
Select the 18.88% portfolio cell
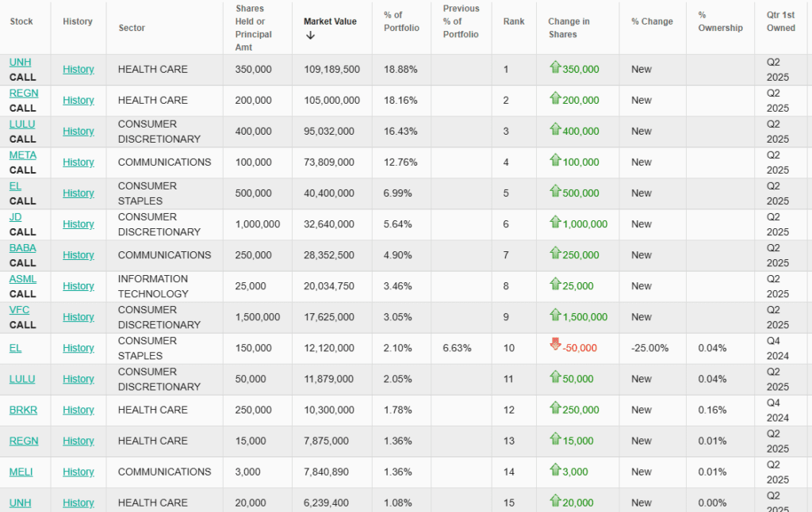tap(400, 70)
